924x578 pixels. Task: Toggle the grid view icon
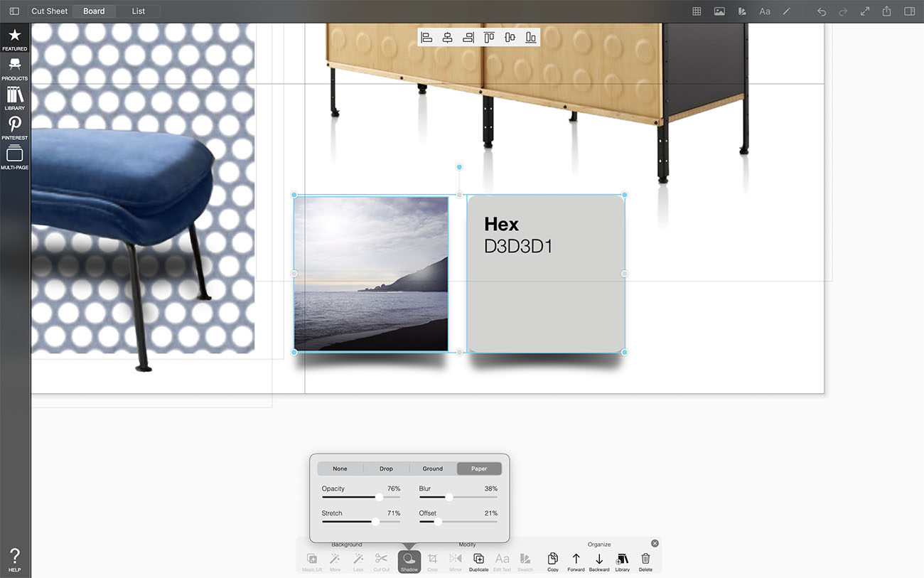click(697, 11)
